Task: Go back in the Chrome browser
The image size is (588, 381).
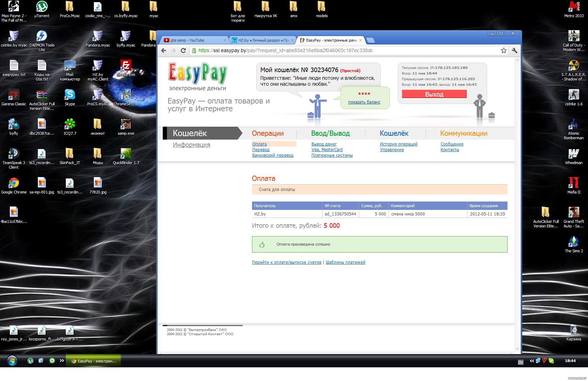Action: (x=163, y=50)
